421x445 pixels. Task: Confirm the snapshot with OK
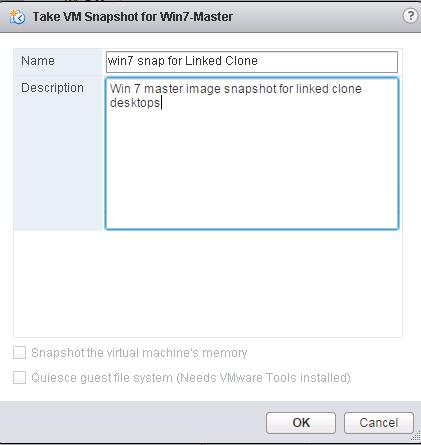(x=301, y=423)
